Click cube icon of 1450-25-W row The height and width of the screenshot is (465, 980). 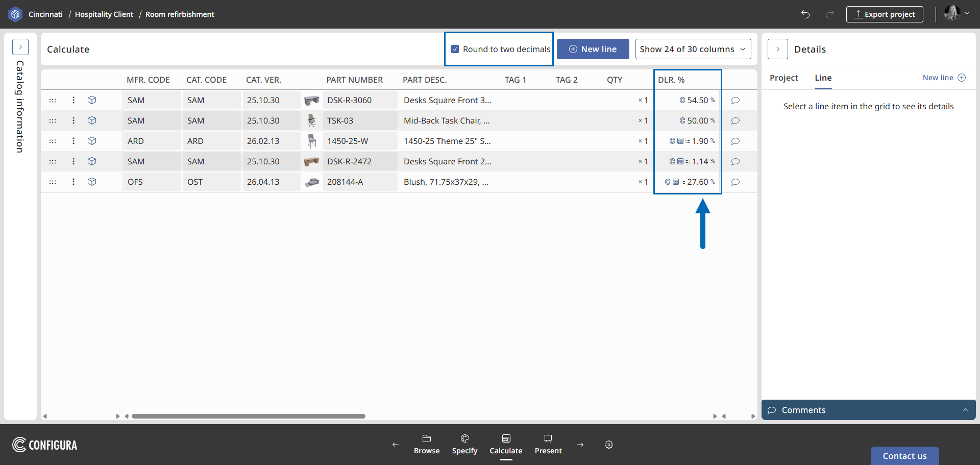point(92,141)
